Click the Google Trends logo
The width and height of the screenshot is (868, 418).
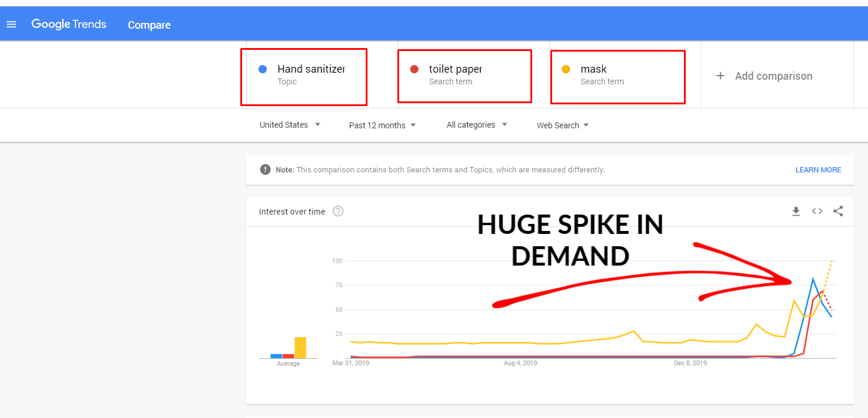point(69,25)
